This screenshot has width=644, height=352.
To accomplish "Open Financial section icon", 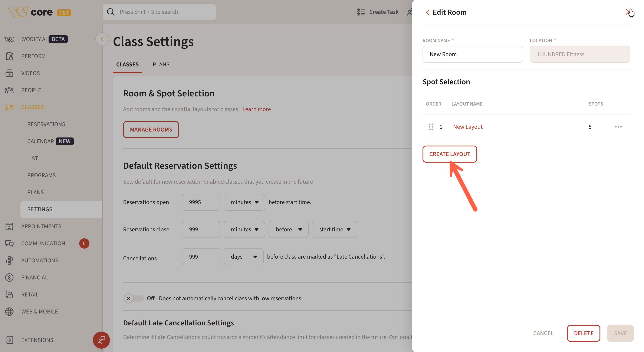I will (x=9, y=277).
